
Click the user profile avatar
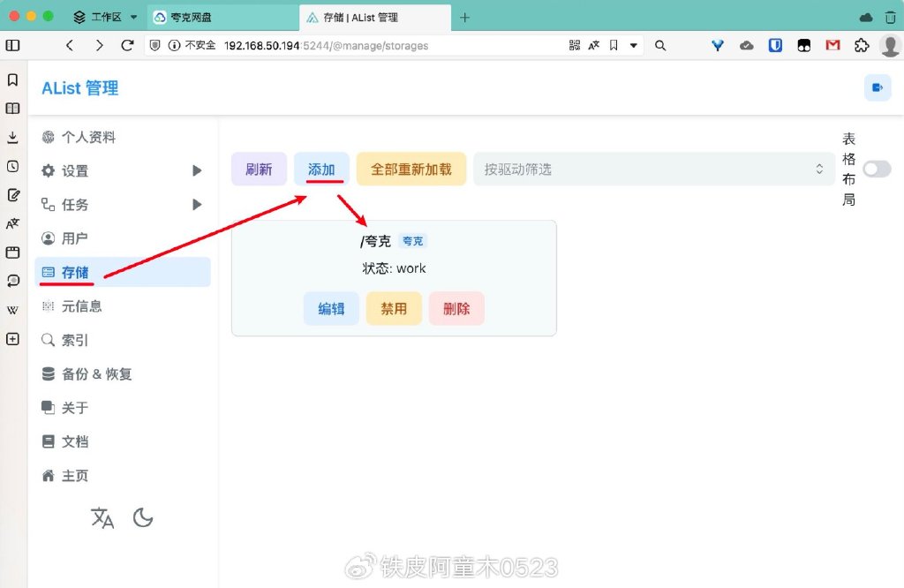890,45
